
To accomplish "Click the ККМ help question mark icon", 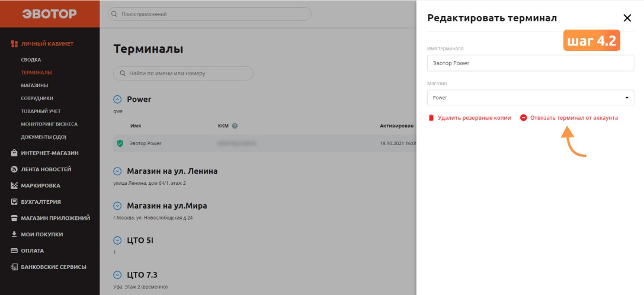I will click(235, 126).
